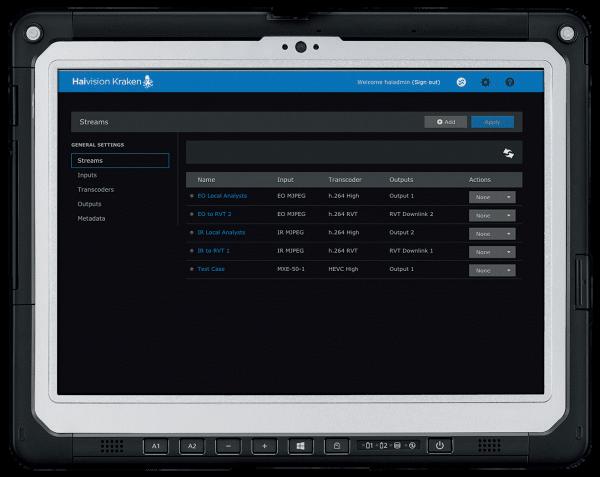Click the blue Apply button
Viewport: 600px width, 477px height.
(492, 122)
